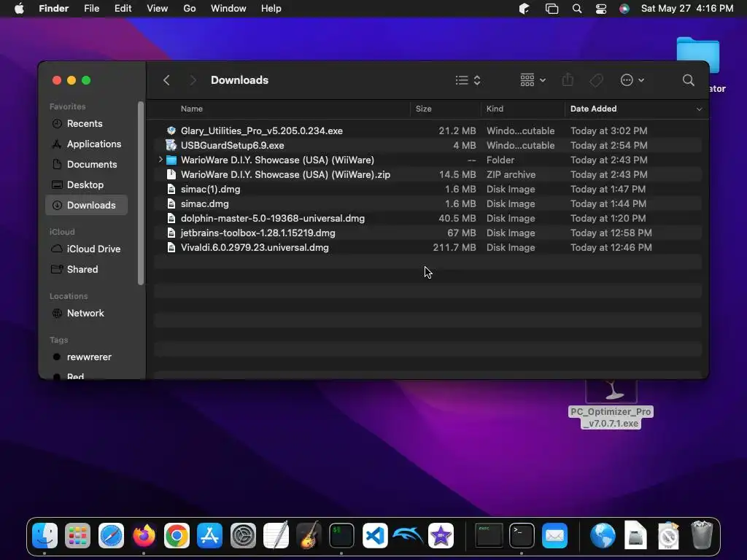Open Finder from the Dock
The width and height of the screenshot is (747, 560).
coord(44,536)
